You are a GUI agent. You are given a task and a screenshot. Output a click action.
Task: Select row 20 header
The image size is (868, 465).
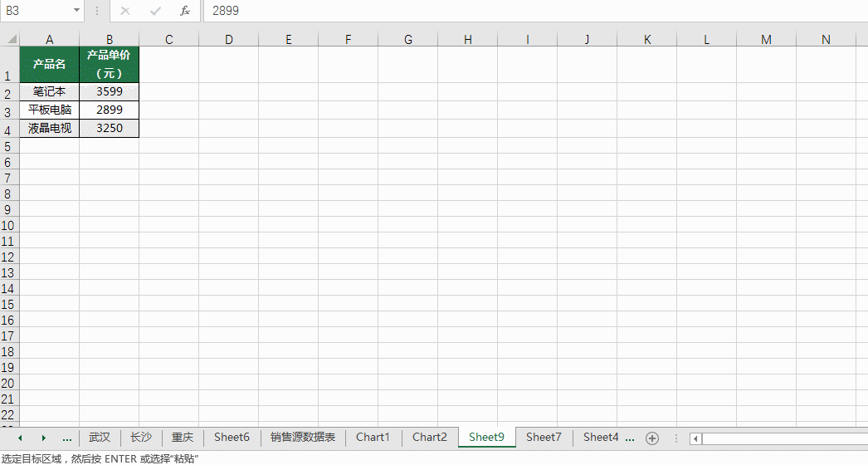[9, 383]
